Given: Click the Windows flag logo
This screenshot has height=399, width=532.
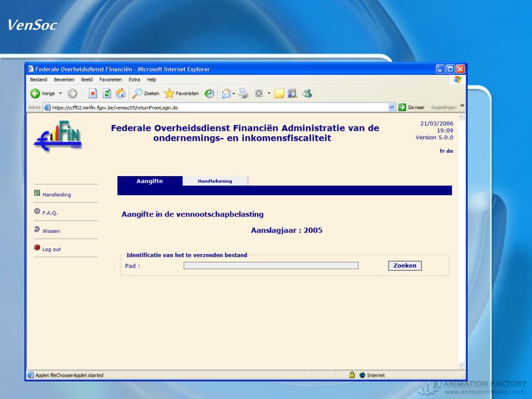Looking at the screenshot, I should click(x=458, y=79).
